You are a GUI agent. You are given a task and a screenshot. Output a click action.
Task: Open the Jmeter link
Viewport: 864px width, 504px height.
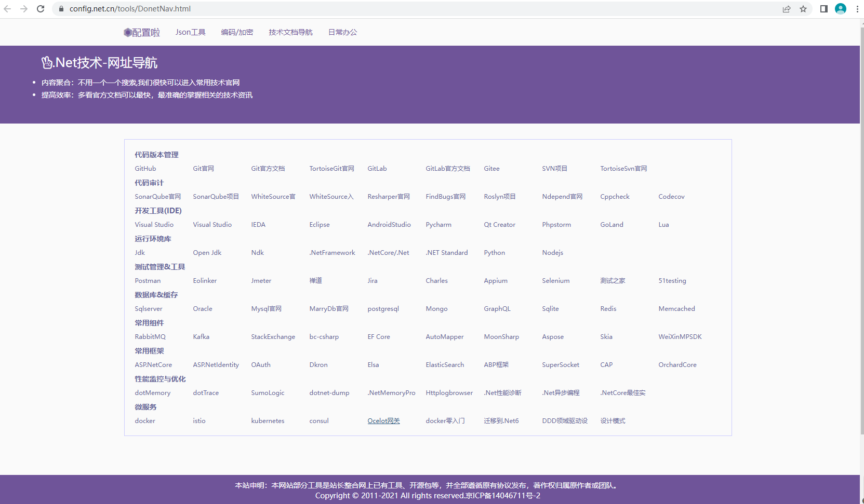click(x=261, y=281)
